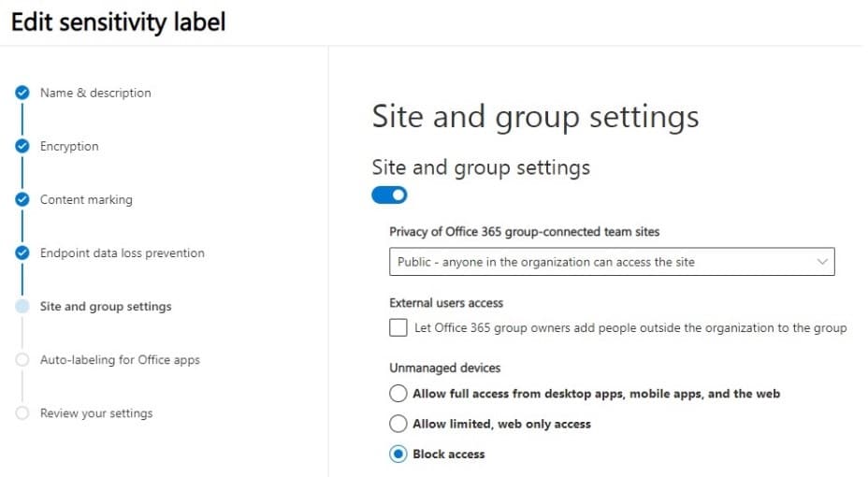The height and width of the screenshot is (477, 868).
Task: Check the box allowing owners to add external people
Action: (x=398, y=327)
